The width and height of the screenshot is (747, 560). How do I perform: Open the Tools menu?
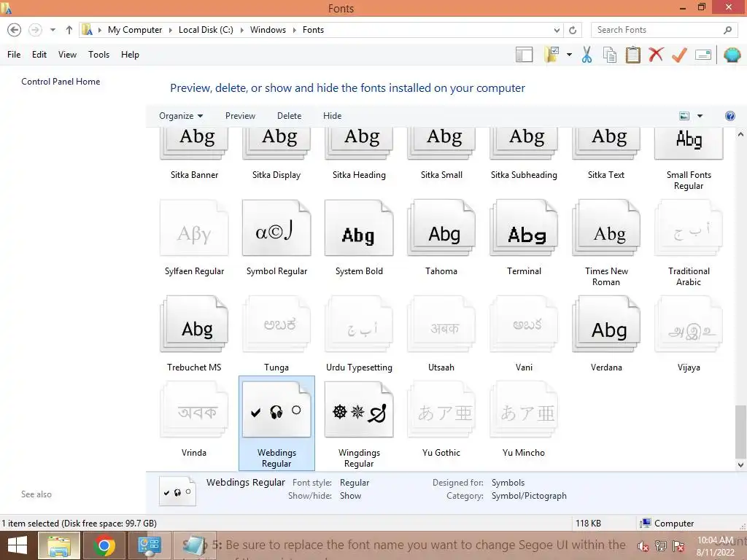(98, 55)
